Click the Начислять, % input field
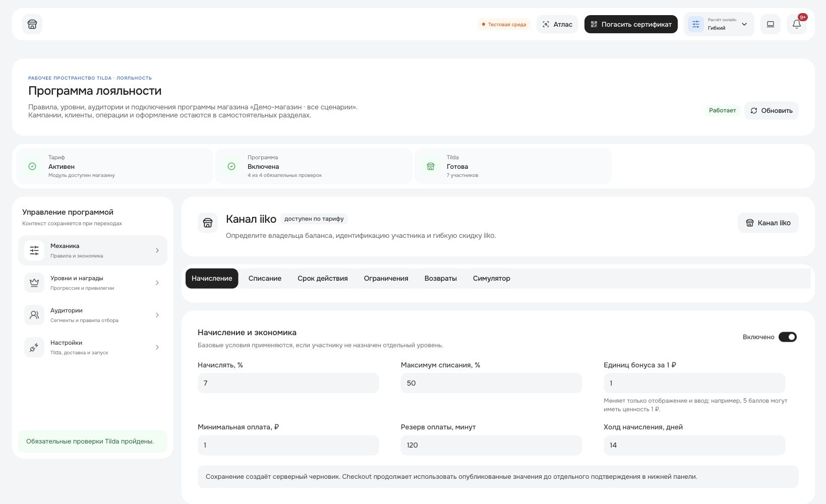The height and width of the screenshot is (504, 826). pyautogui.click(x=288, y=383)
